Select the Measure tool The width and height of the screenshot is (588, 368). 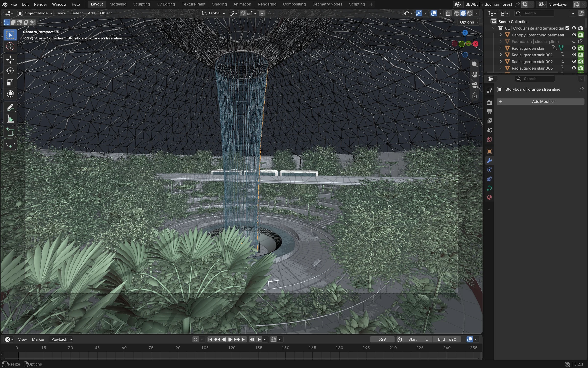coord(10,119)
